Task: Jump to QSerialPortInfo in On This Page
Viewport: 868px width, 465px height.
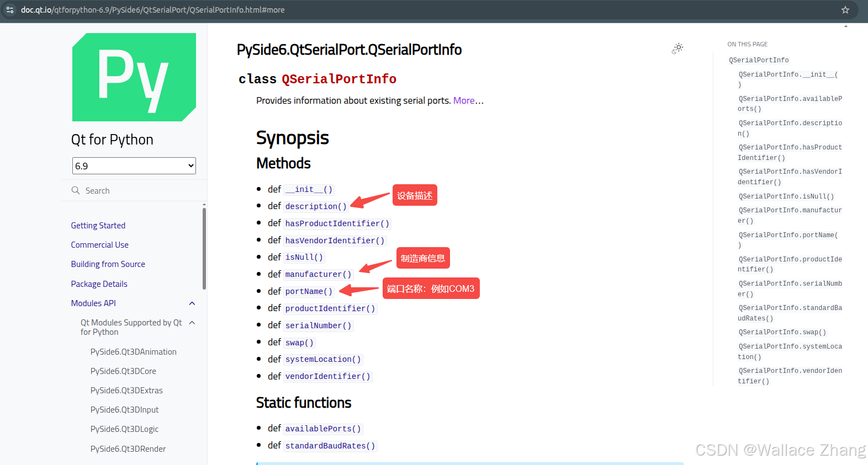Action: tap(759, 60)
